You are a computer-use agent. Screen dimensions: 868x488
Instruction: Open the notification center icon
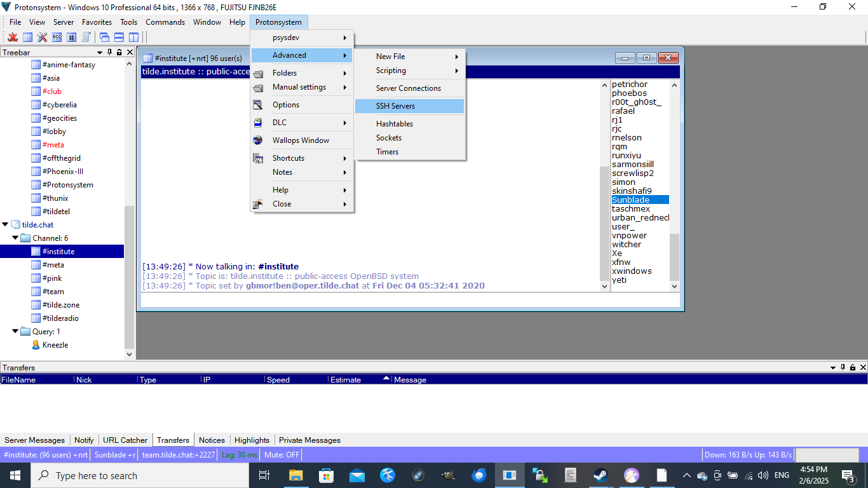[x=848, y=475]
